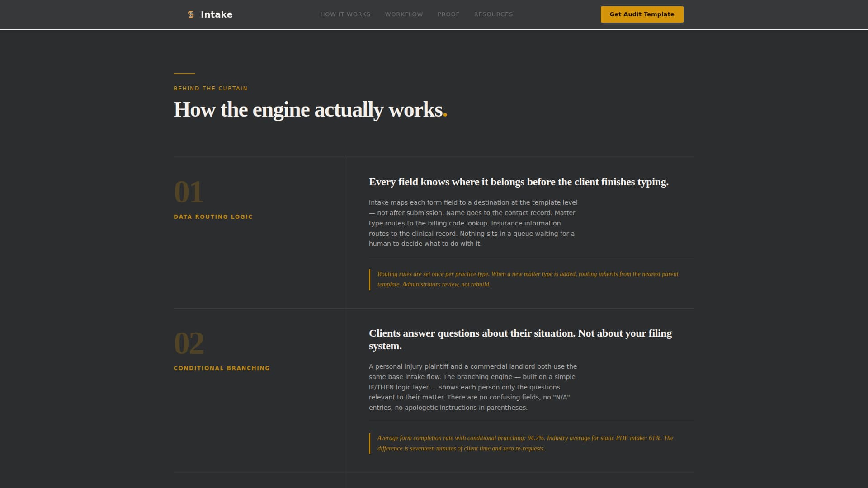
Task: Open the HOW IT WORKS navigation link
Action: (x=345, y=14)
